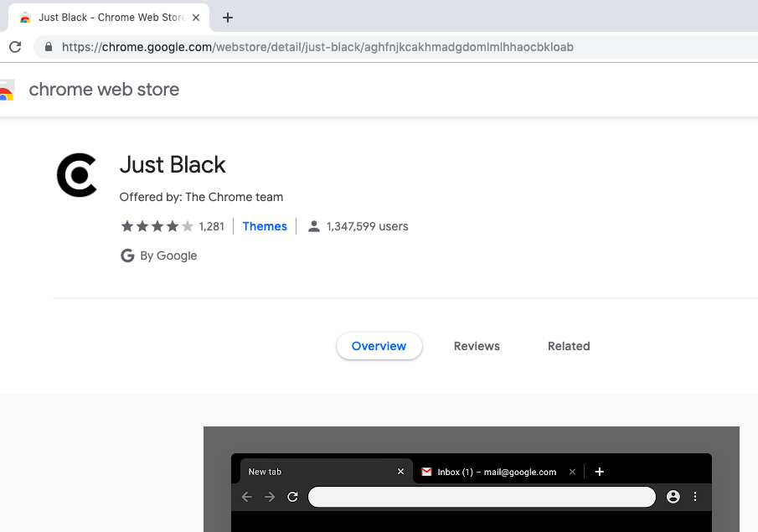Click the star rating icons
Screen dimensions: 758x532
157,226
